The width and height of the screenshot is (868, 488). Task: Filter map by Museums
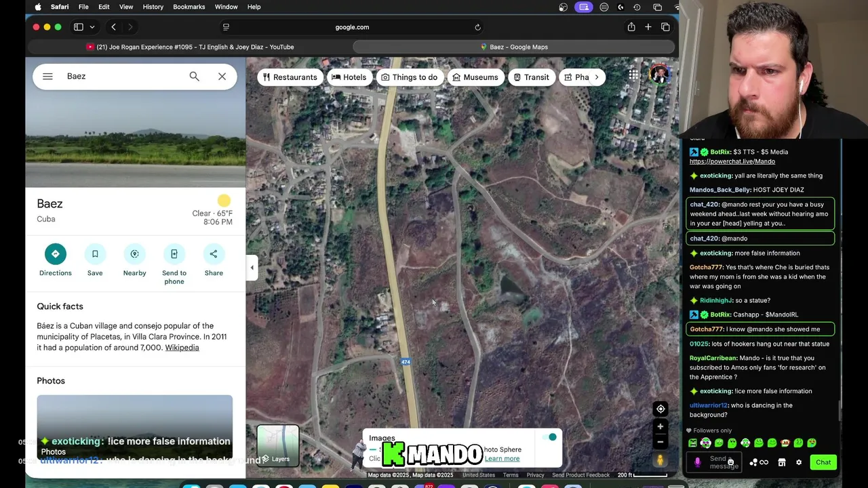pyautogui.click(x=475, y=77)
